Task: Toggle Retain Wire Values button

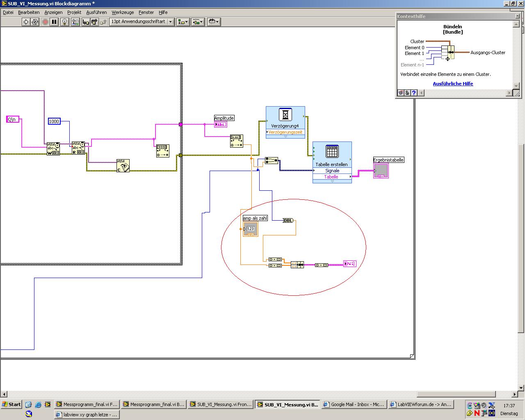Action: tap(75, 22)
